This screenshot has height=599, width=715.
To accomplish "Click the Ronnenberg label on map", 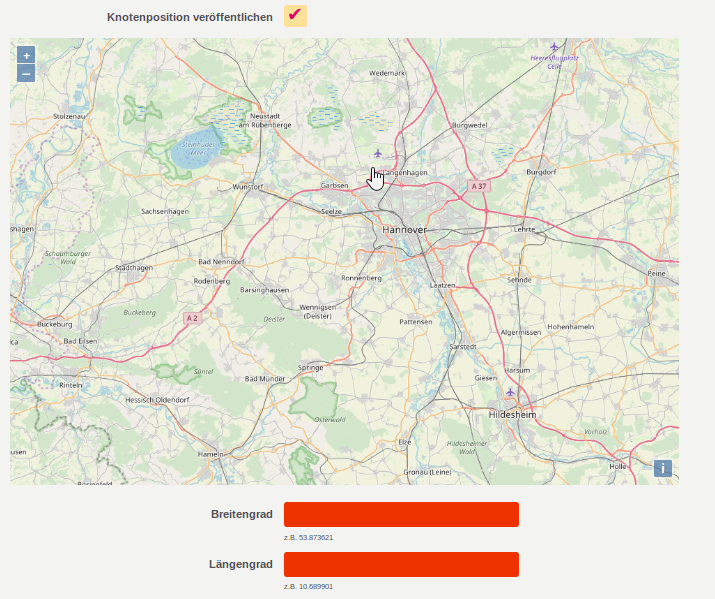I will (362, 278).
